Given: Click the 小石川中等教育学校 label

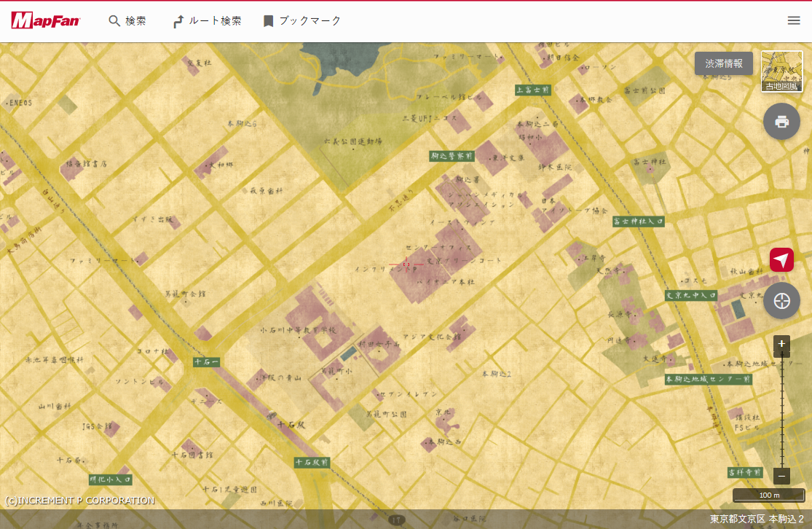Looking at the screenshot, I should point(298,330).
